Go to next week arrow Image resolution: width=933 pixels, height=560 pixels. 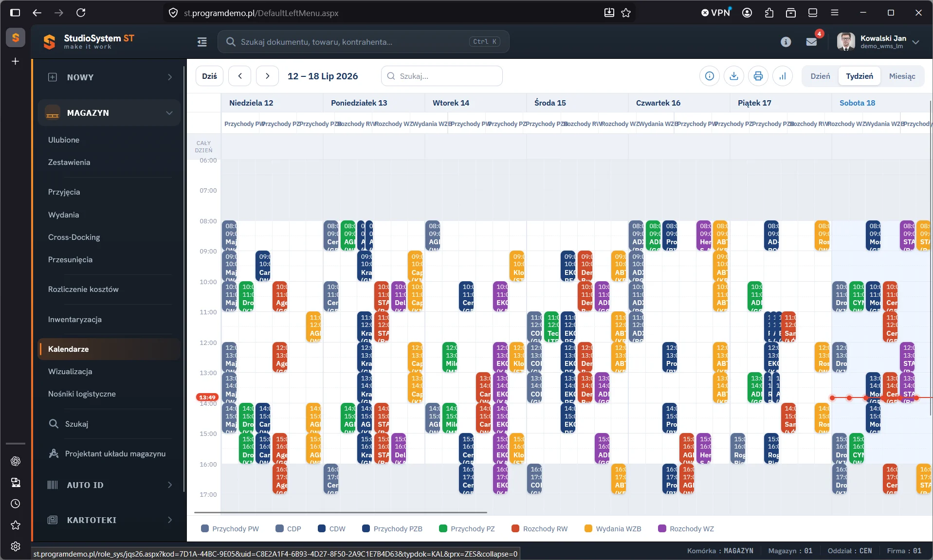tap(267, 76)
